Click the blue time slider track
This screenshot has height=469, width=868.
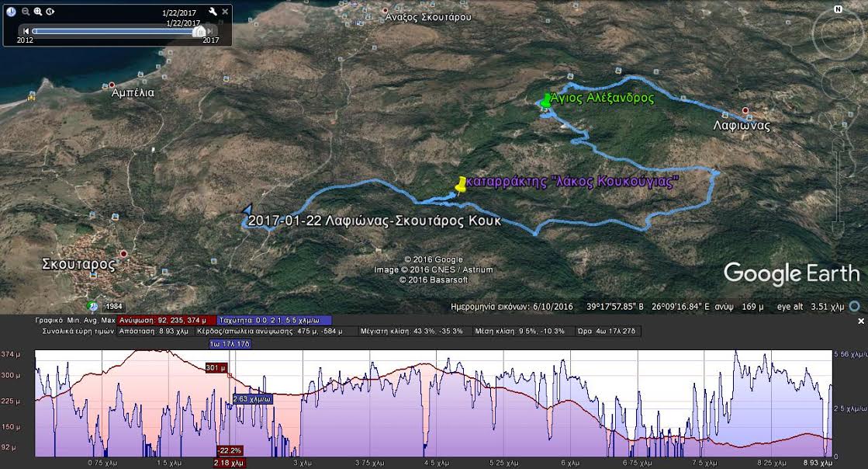point(113,32)
